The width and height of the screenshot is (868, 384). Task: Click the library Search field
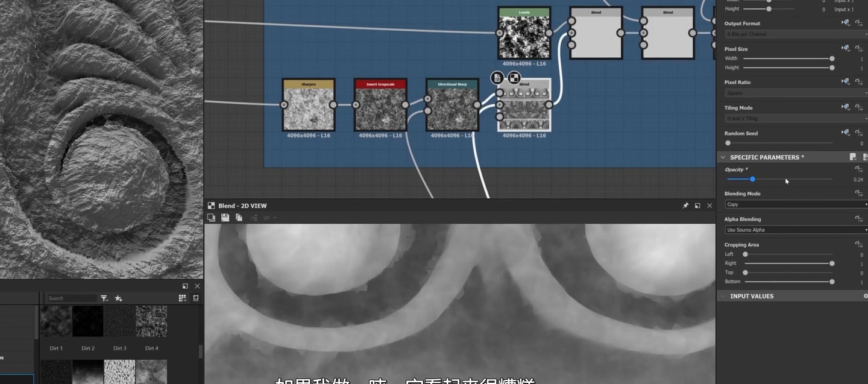[x=72, y=298]
